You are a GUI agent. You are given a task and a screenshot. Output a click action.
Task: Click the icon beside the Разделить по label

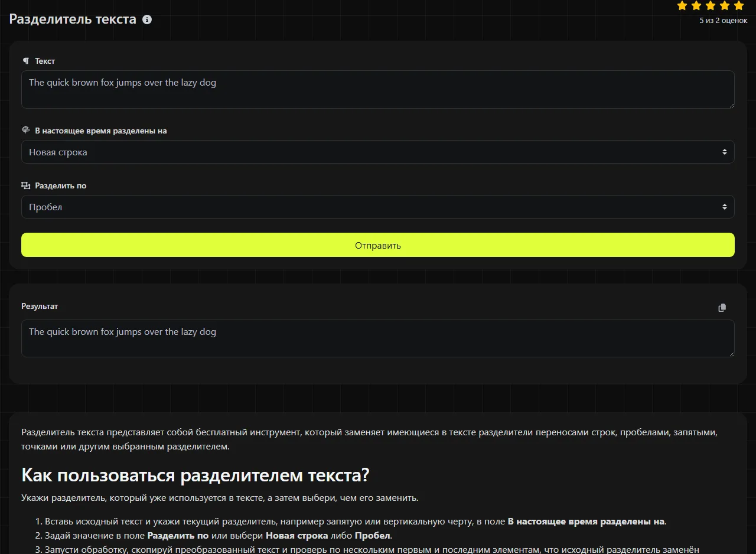(x=25, y=185)
